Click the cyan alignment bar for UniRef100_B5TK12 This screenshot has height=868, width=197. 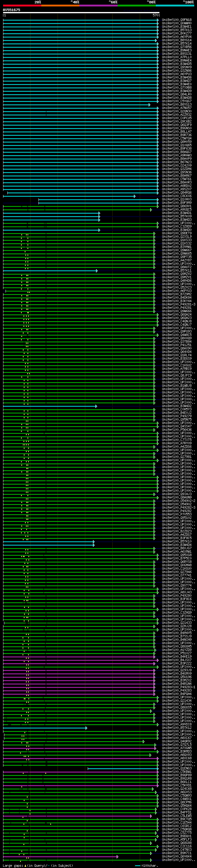pos(45,728)
